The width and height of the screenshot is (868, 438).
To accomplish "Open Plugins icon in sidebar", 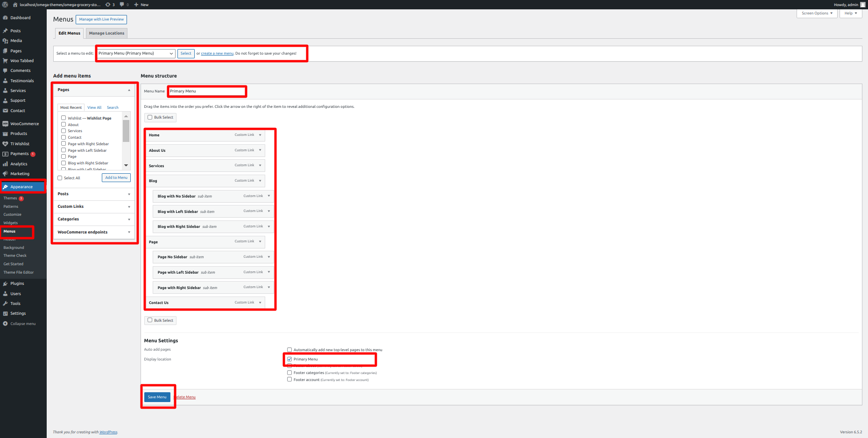I will [5, 283].
